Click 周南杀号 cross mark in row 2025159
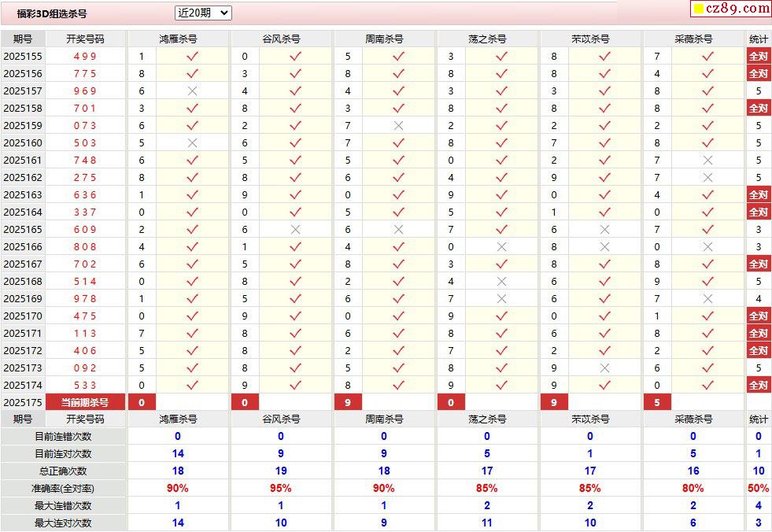The image size is (772, 532). point(399,126)
